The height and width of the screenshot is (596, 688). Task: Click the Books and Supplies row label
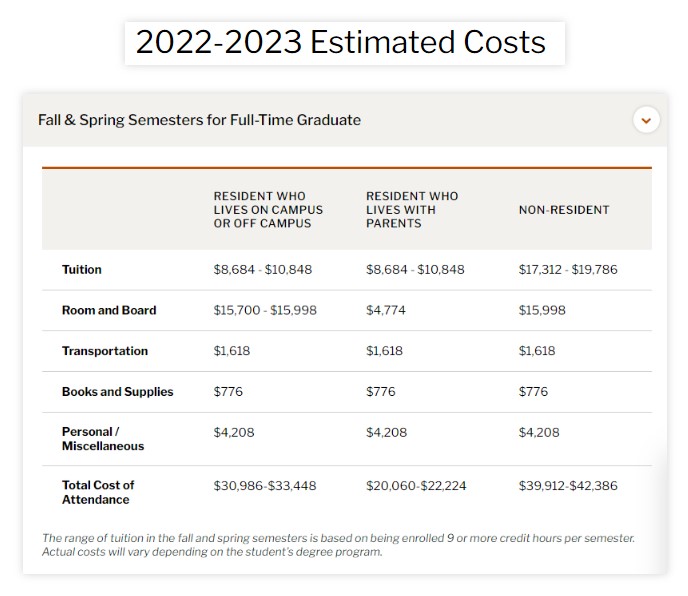tap(118, 391)
